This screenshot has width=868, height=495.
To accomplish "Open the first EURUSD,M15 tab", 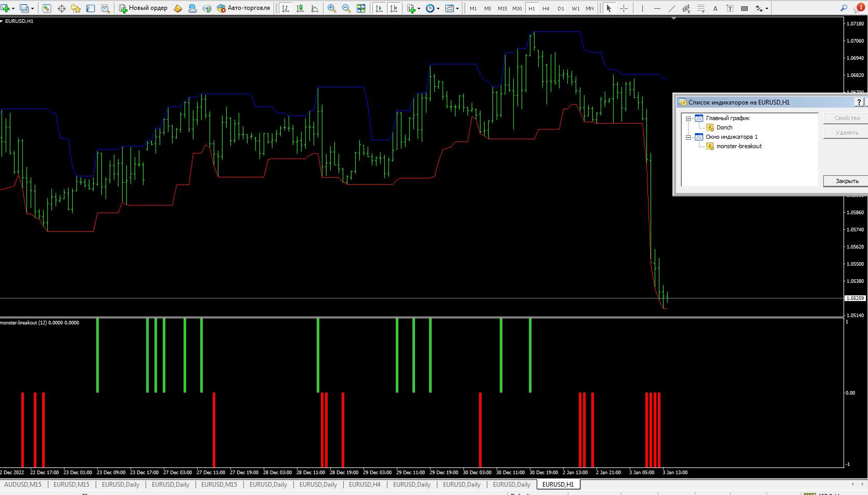I will (71, 485).
